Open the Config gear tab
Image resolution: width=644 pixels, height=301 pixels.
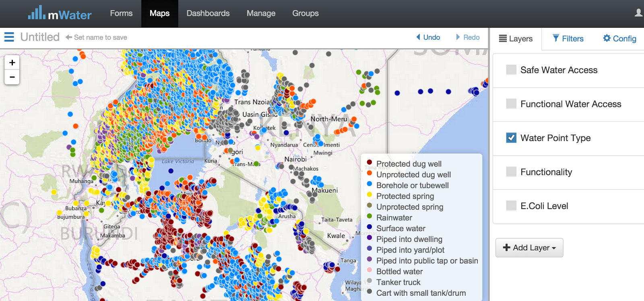point(619,39)
